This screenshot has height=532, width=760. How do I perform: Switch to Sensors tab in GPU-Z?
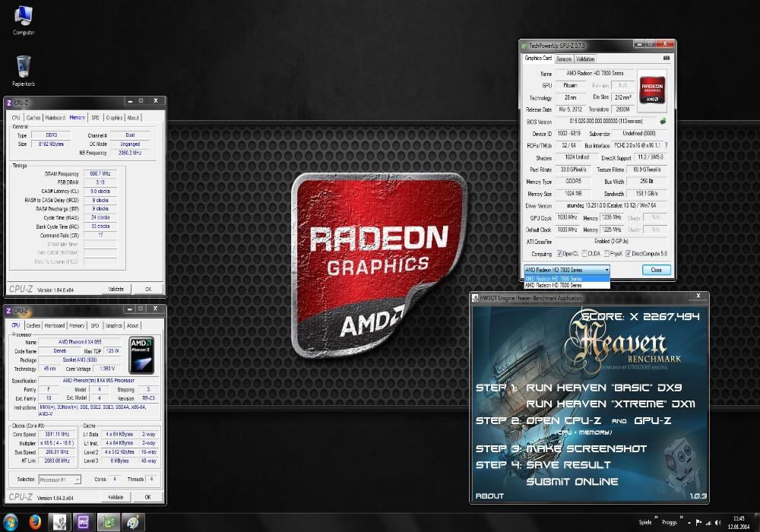coord(564,59)
